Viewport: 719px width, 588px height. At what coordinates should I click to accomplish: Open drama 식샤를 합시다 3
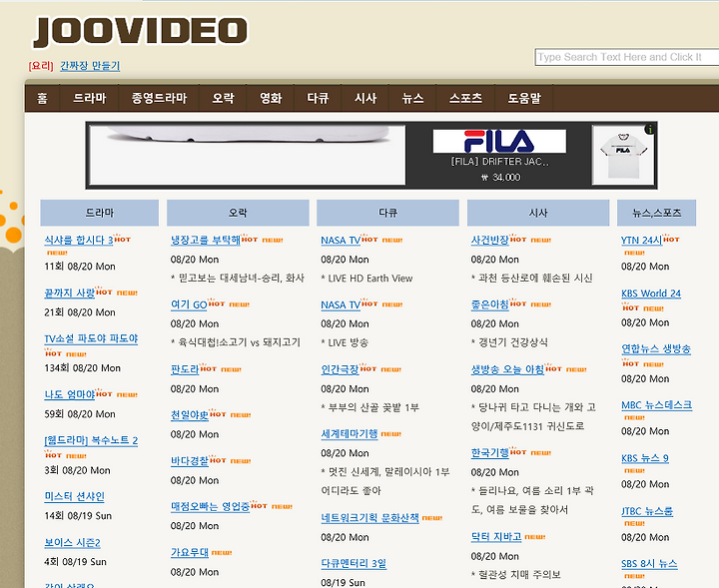tap(79, 240)
